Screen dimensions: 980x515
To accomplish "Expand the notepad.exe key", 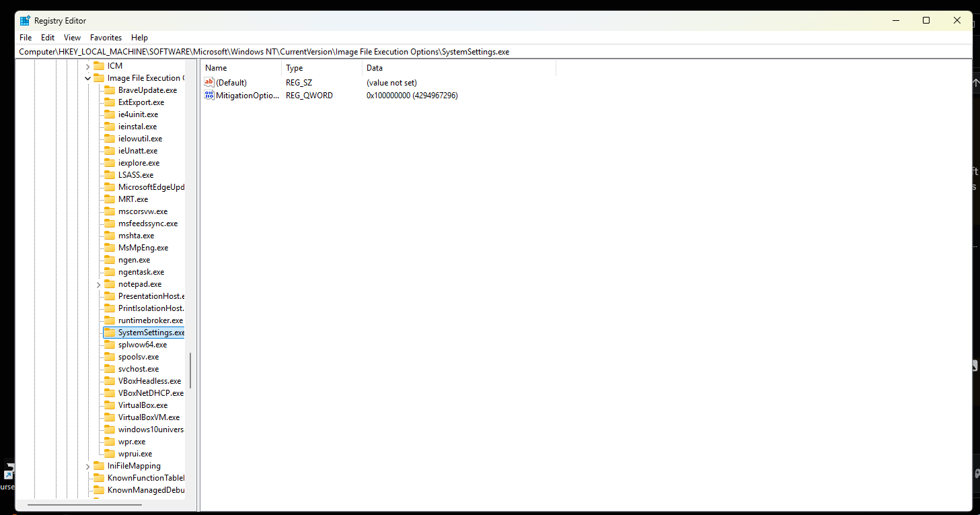I will [x=98, y=284].
